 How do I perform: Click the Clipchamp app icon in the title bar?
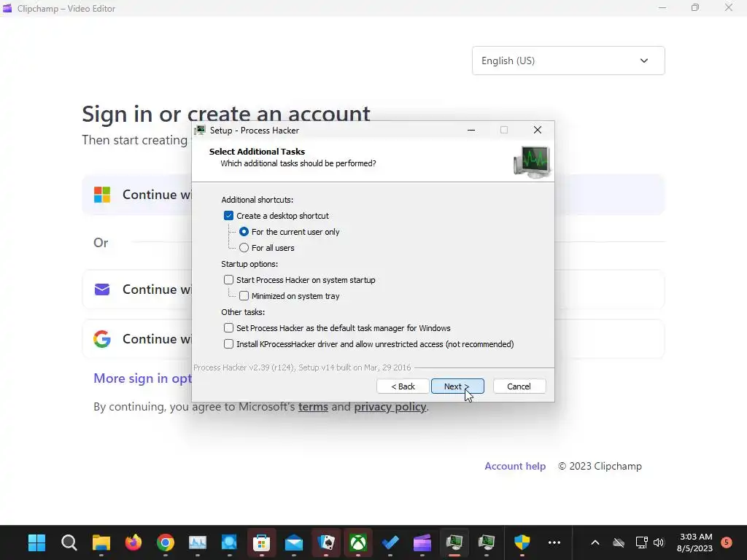tap(7, 8)
